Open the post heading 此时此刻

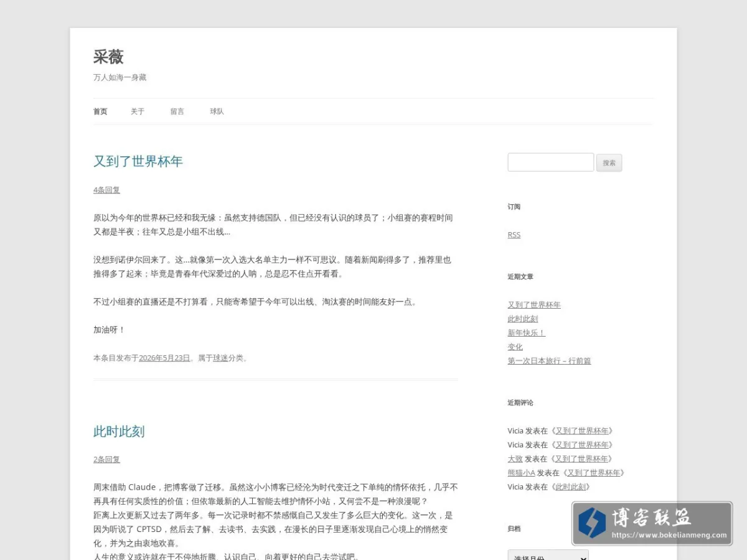[119, 431]
